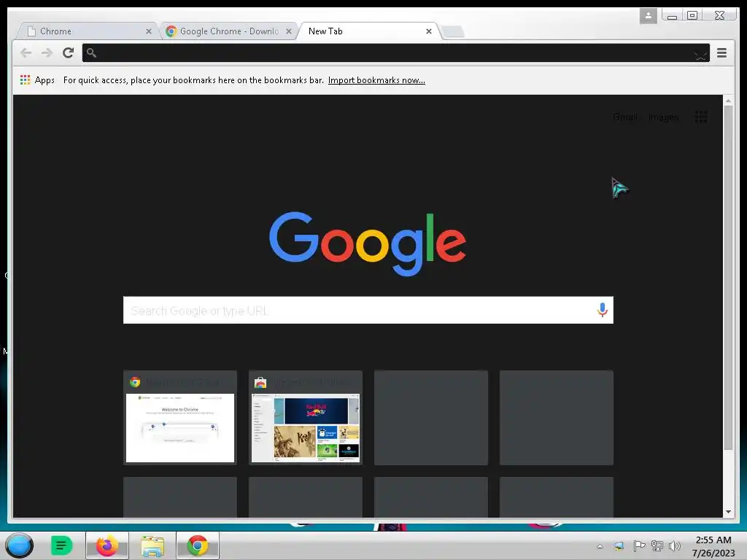Open the volume speaker tray icon

674,545
